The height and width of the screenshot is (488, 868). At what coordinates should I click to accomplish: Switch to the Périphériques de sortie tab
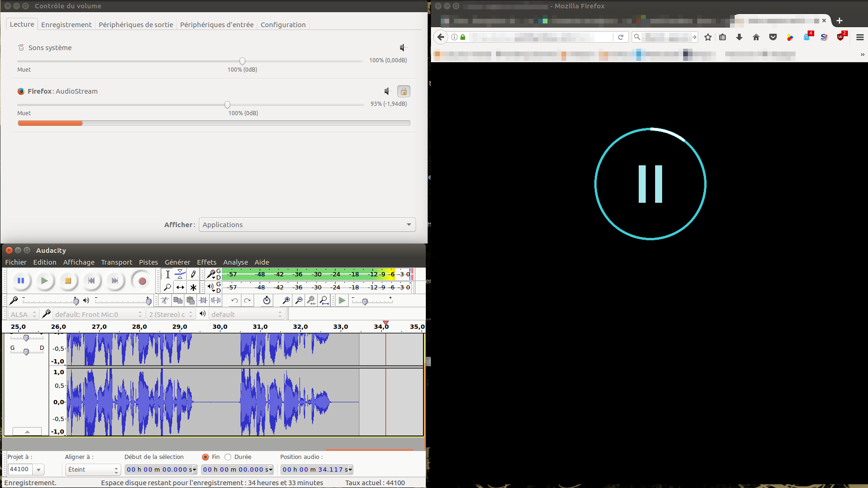pyautogui.click(x=136, y=25)
